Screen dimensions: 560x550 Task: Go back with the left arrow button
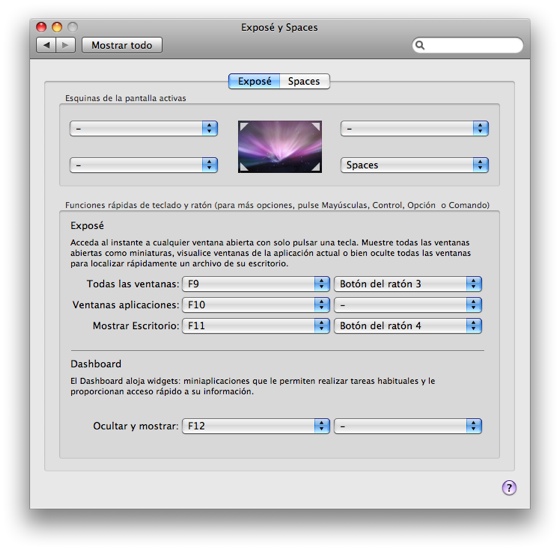46,45
